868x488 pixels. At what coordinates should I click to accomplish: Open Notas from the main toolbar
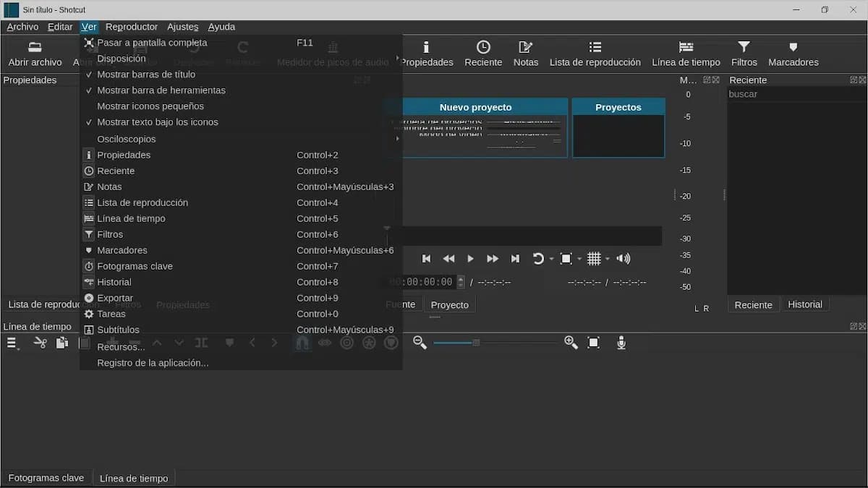[x=526, y=54]
